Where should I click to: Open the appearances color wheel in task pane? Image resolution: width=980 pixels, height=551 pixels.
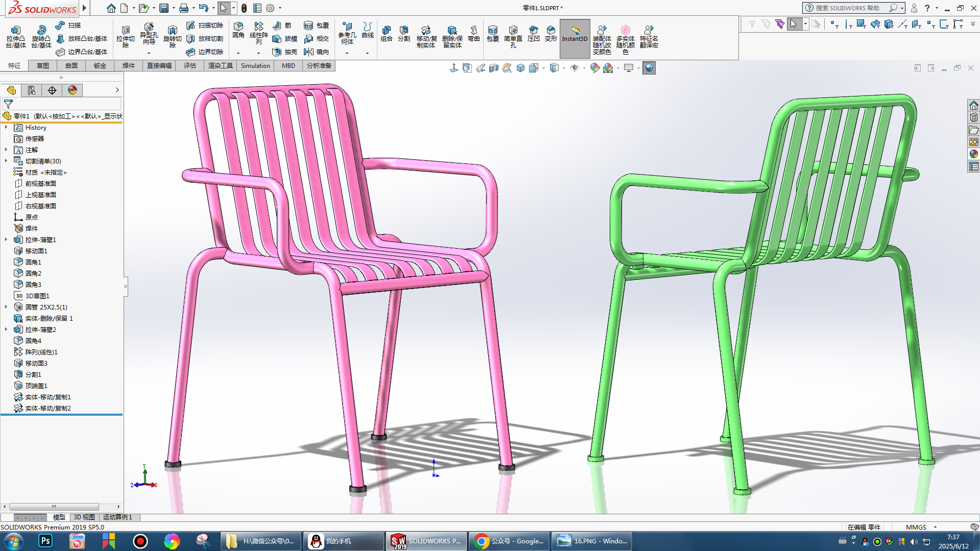click(973, 154)
